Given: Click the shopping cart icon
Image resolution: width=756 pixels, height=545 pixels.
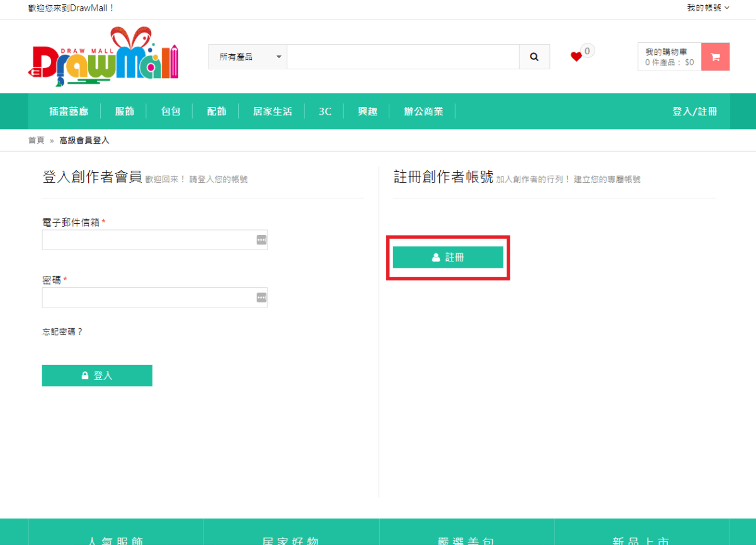Looking at the screenshot, I should (x=716, y=57).
